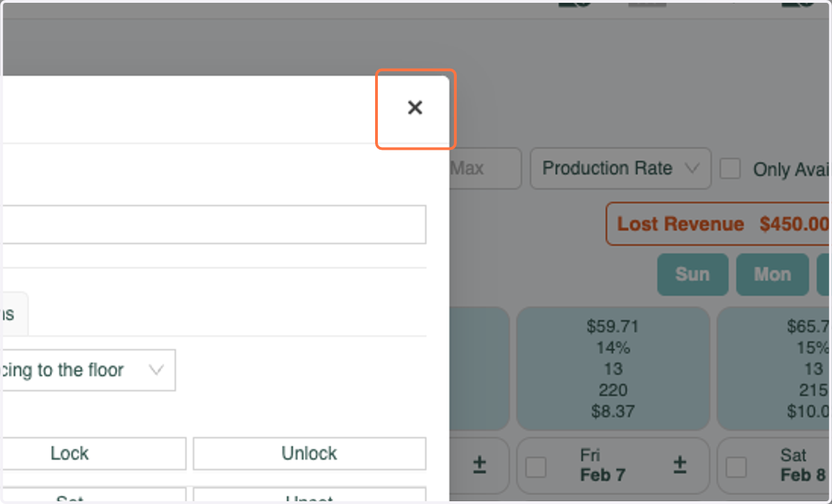Click the Unset button at dialog bottom

(309, 496)
